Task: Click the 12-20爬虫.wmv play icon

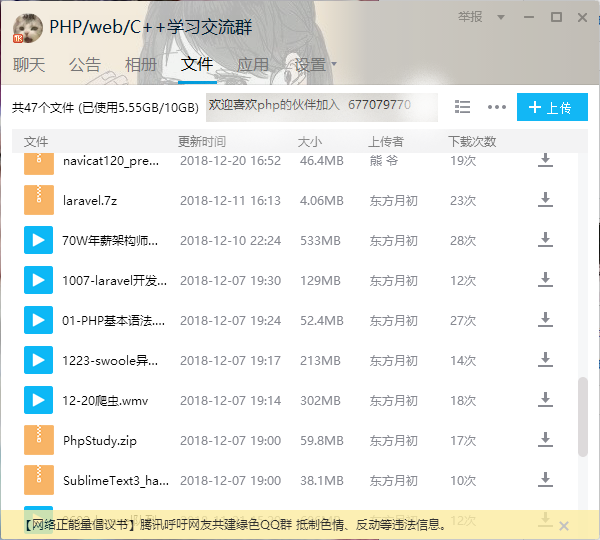Action: point(38,400)
